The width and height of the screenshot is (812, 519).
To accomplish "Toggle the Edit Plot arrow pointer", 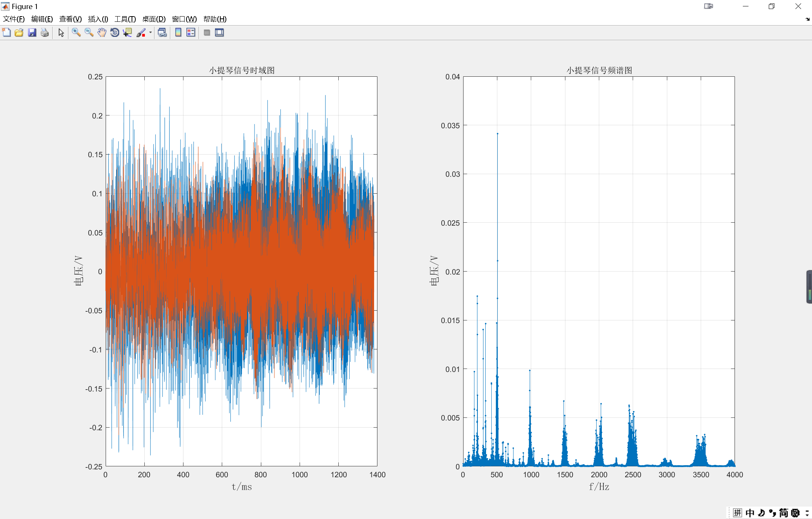I will click(61, 33).
